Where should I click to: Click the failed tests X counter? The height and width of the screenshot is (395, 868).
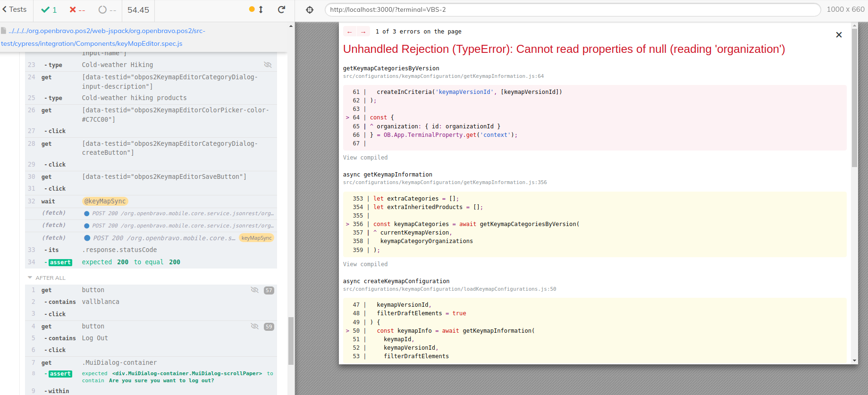pos(77,10)
